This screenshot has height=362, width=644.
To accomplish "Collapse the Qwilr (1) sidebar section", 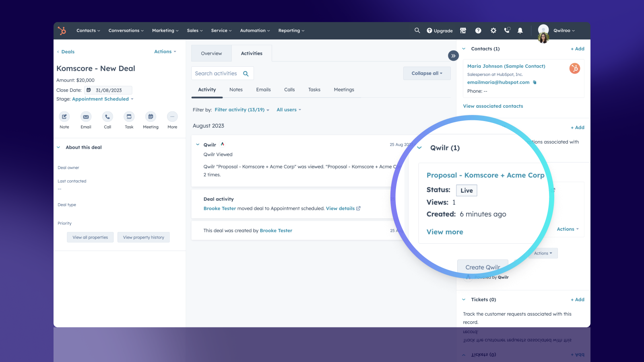I will (x=419, y=148).
